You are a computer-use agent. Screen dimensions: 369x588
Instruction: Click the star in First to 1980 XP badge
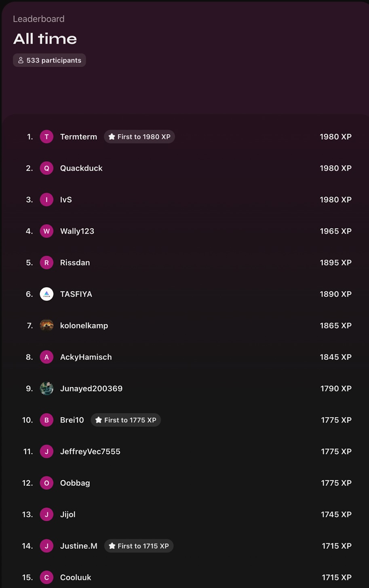coord(112,137)
